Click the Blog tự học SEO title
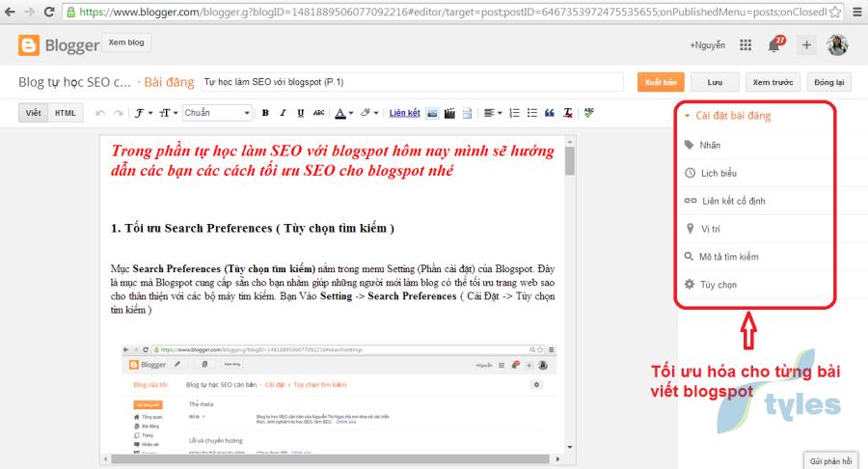868x469 pixels. coord(74,82)
